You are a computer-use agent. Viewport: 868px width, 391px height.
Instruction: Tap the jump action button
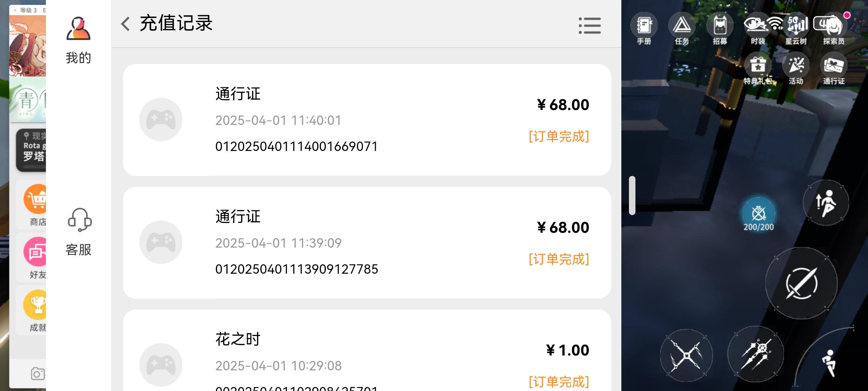point(826,203)
